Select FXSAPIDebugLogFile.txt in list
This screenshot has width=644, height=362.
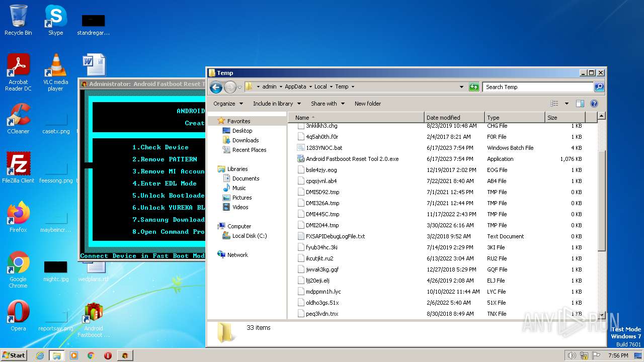(335, 236)
